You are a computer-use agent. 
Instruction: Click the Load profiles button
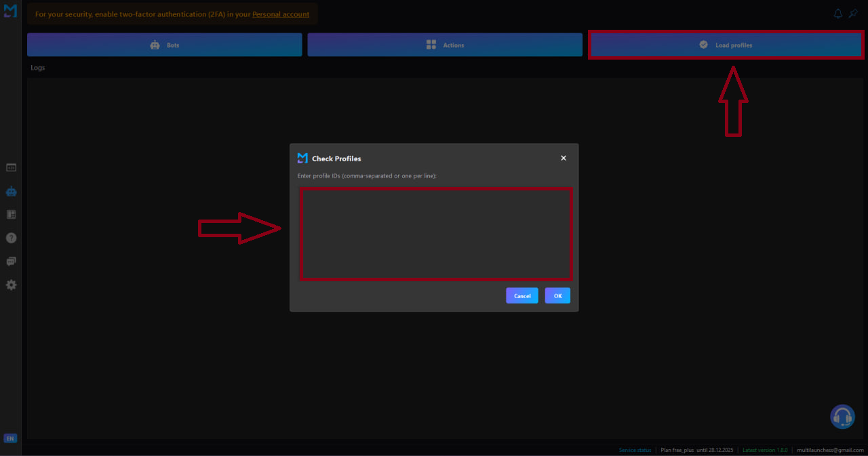point(726,45)
